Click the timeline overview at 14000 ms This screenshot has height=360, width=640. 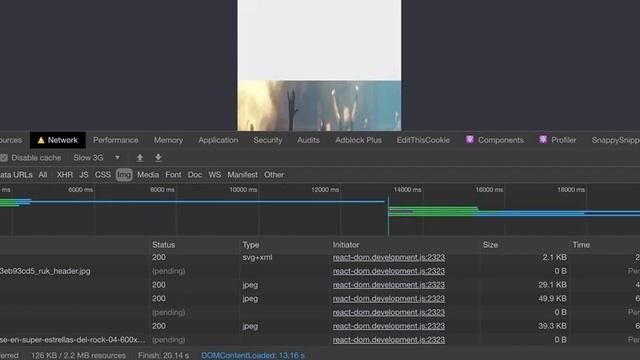coord(407,190)
